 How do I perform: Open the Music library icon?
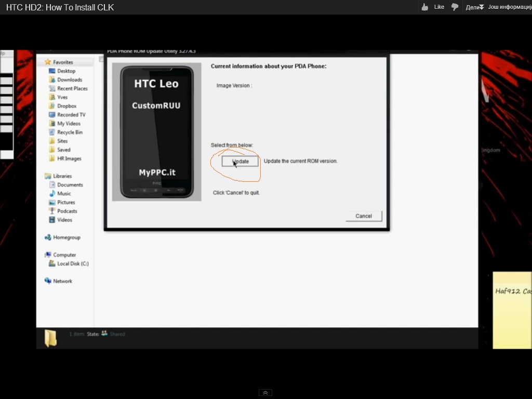point(52,193)
